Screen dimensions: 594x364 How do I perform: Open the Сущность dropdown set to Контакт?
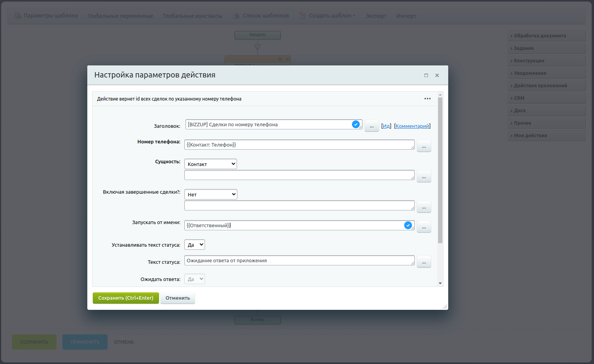[210, 164]
